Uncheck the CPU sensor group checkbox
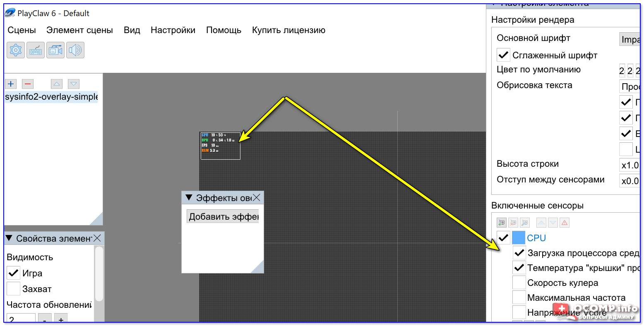Screen dimensions: 644x326 tap(503, 237)
